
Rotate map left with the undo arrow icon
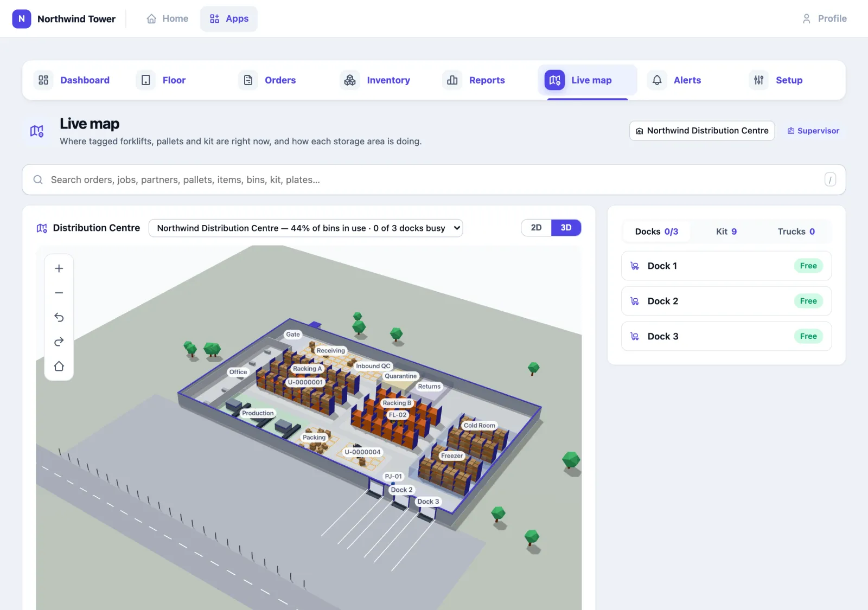click(x=59, y=317)
